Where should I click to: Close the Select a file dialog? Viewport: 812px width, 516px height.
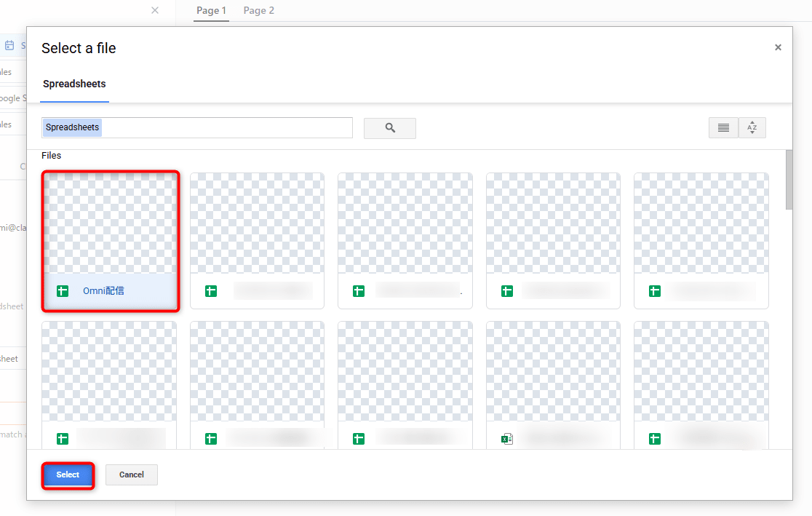778,47
